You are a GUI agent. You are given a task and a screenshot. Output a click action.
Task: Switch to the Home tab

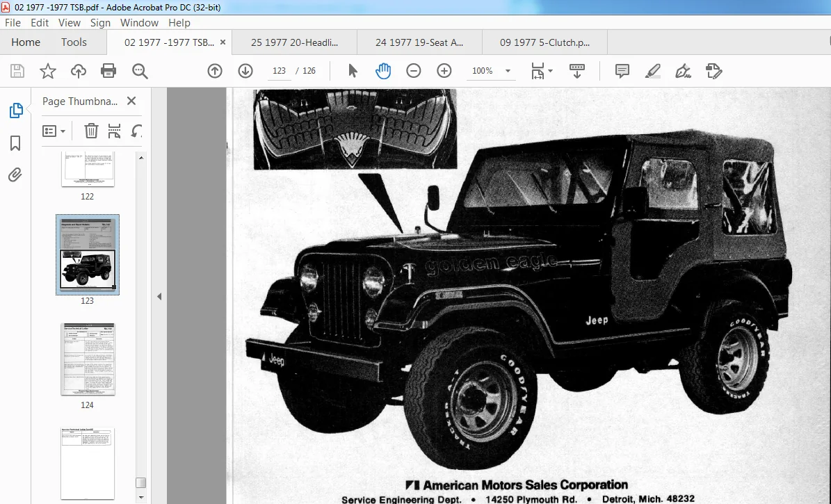(x=26, y=42)
